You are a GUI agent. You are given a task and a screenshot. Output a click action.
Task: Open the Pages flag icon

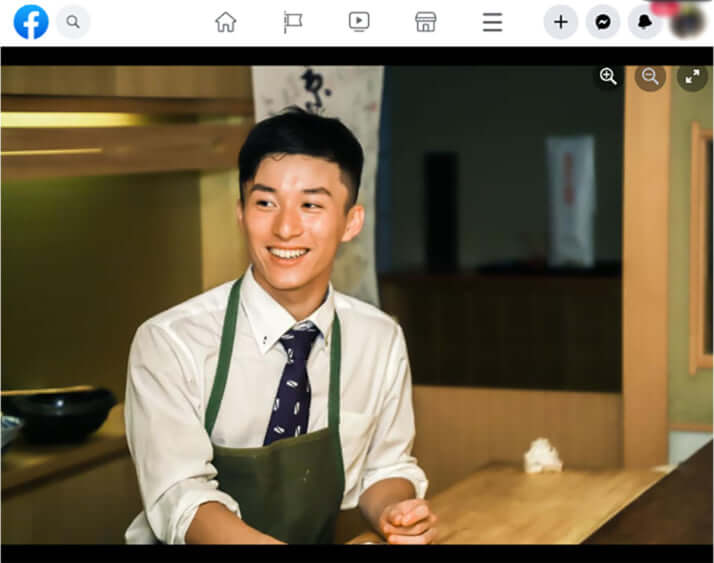(292, 22)
